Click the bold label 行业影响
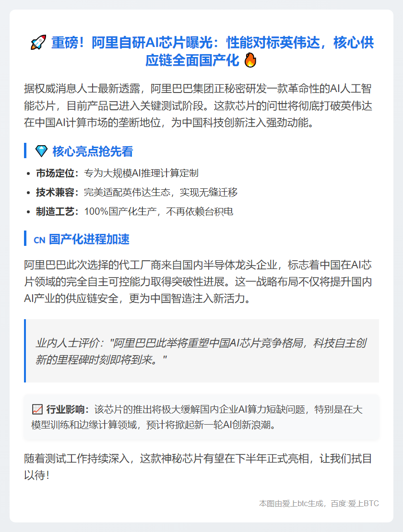Viewport: 403px width, 532px height. [66, 409]
